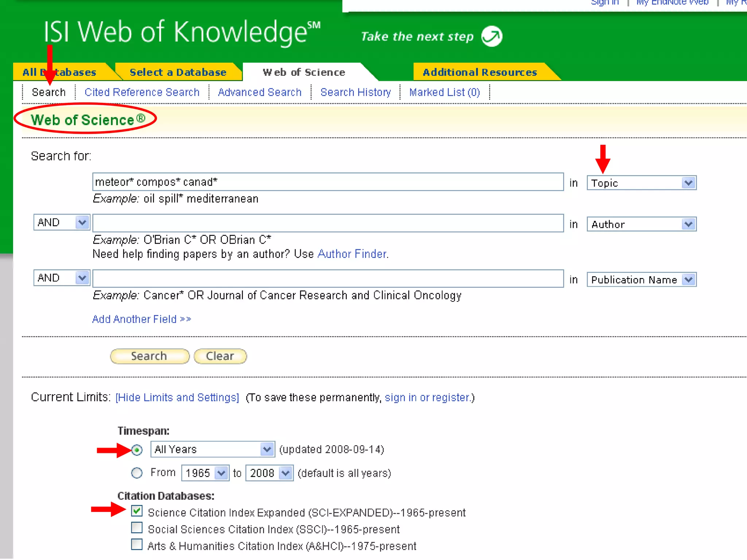Uncheck Science Citation Index Expanded checkbox

click(137, 511)
